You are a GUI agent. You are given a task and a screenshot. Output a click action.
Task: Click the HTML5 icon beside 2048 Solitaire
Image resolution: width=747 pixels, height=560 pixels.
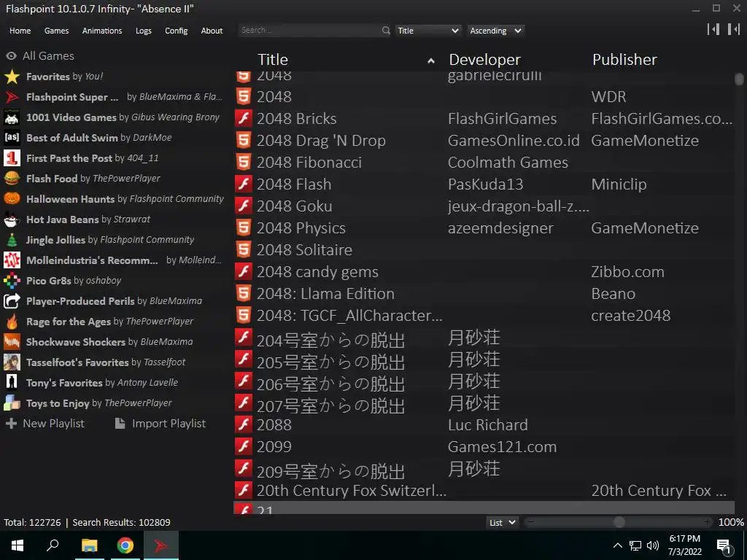coord(244,249)
